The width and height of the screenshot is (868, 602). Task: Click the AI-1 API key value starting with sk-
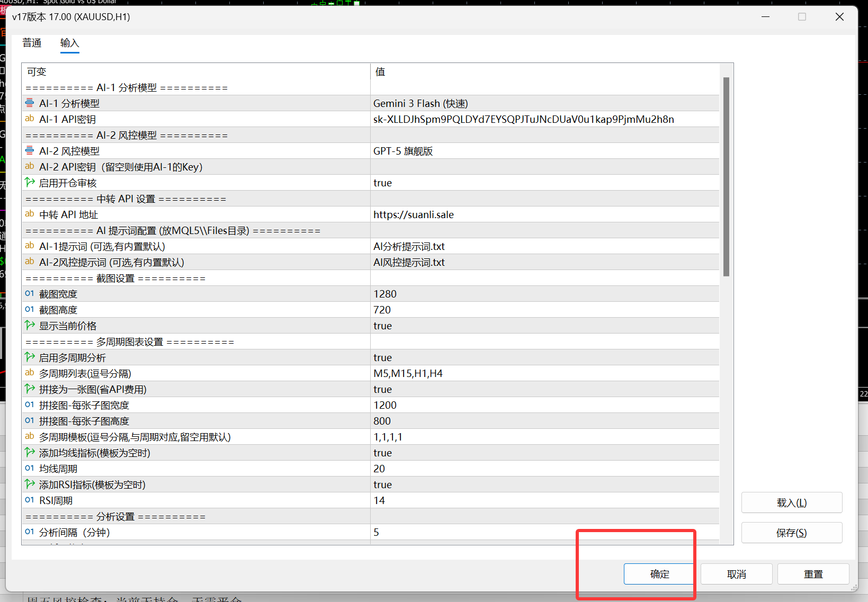point(524,119)
